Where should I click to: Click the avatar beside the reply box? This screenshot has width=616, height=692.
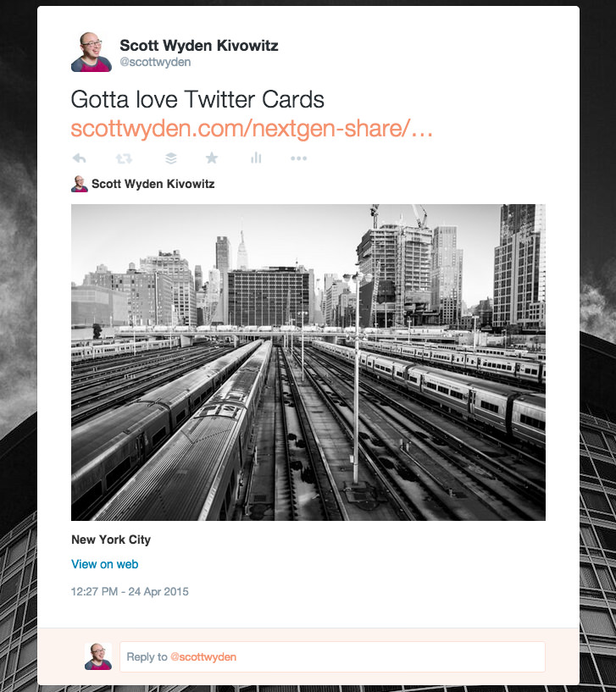(x=98, y=656)
